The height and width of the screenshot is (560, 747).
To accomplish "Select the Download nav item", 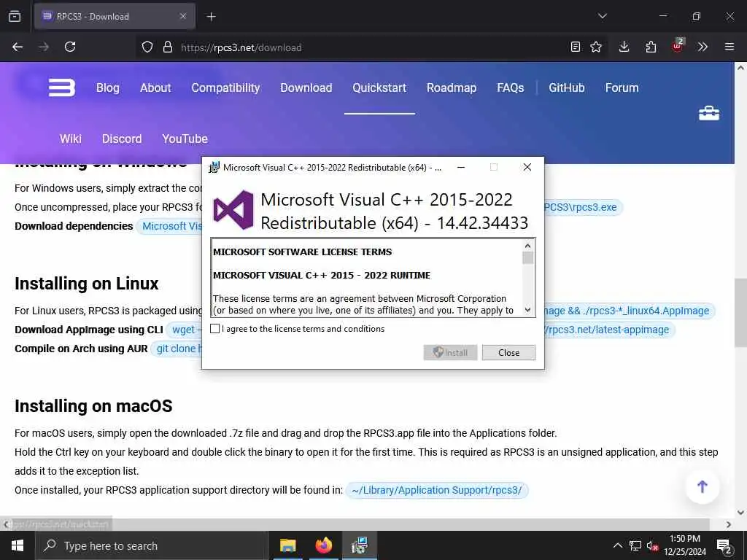I will tap(306, 87).
